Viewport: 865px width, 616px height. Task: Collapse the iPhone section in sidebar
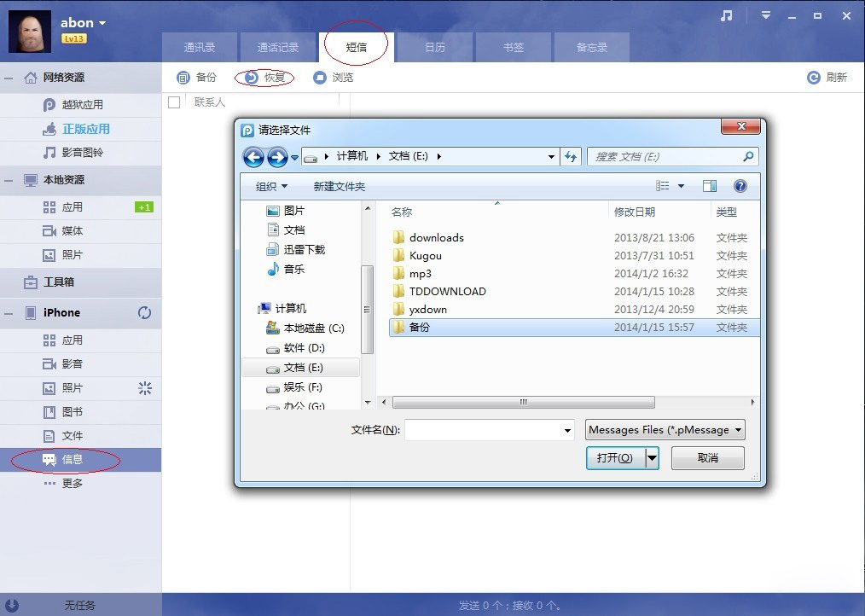pos(9,313)
